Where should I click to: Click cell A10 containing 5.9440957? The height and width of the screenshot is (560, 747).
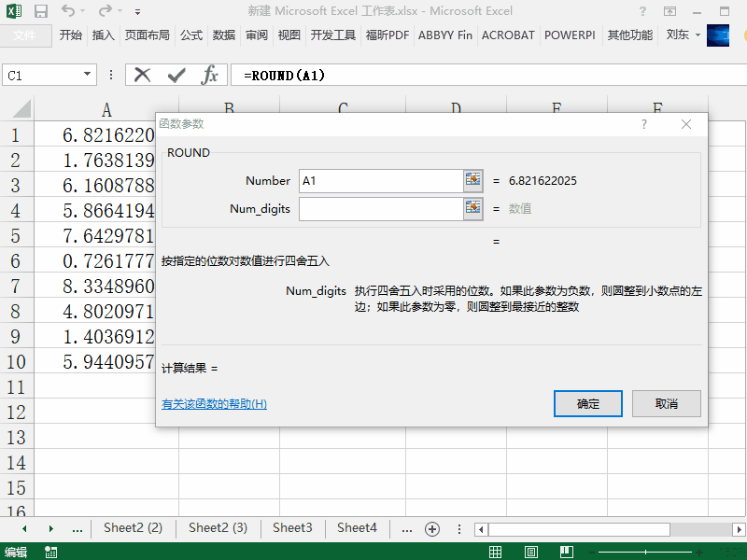[x=95, y=362]
